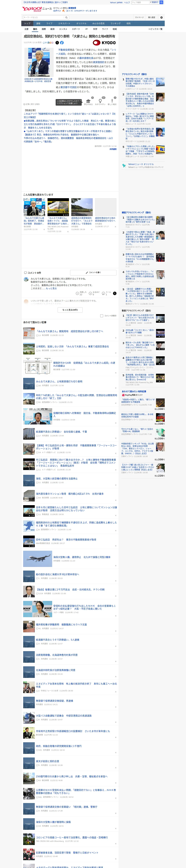Open the 常盤貴子 search-type dropdown at top
Image resolution: width=186 pixels, height=868 pixels.
coord(155,2)
